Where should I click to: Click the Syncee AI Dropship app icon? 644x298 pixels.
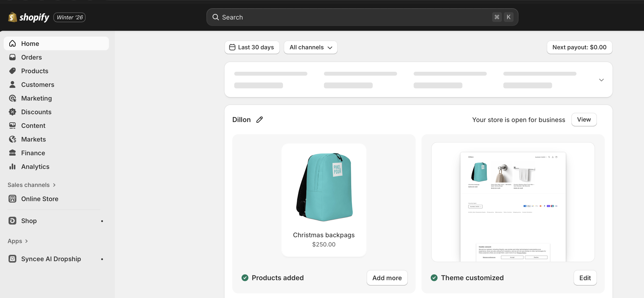tap(12, 259)
